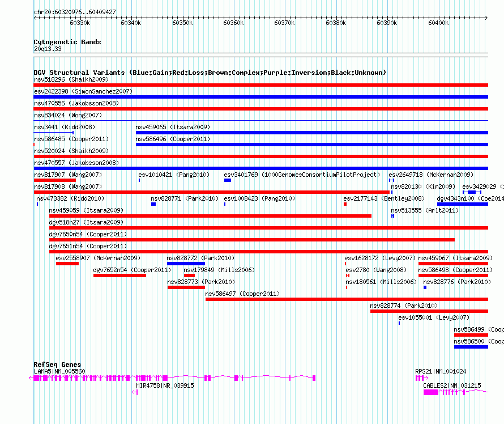Select the nsv828776 (Park2010) blue block

[425, 287]
